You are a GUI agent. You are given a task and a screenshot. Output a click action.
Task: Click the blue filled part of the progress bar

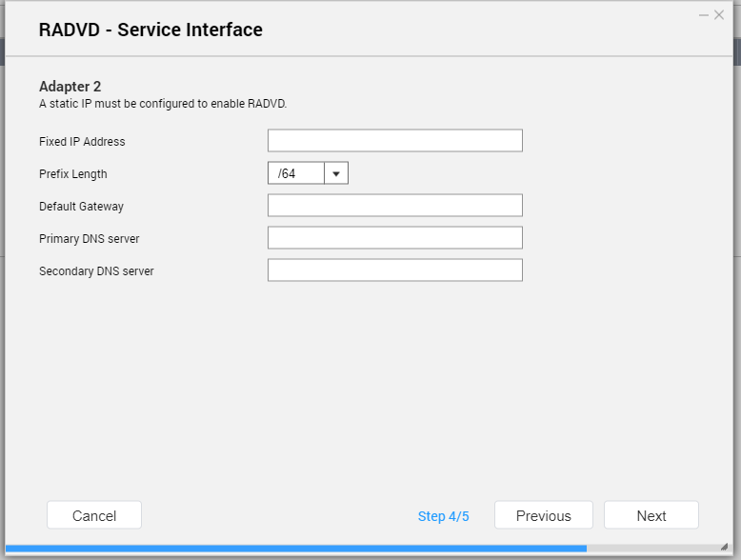tap(296, 549)
